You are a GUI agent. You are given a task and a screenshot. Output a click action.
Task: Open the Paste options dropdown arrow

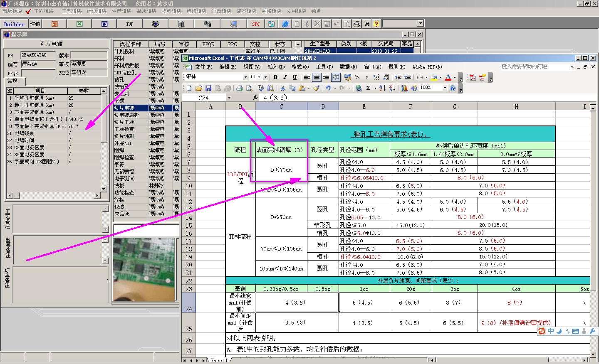click(x=309, y=88)
